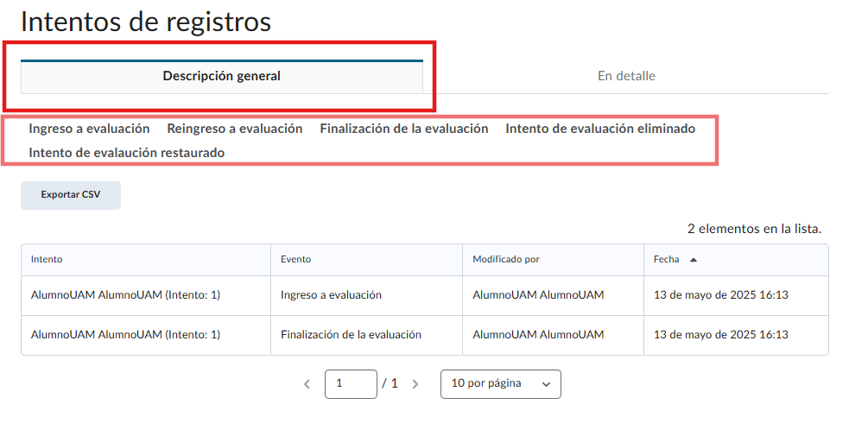This screenshot has width=868, height=423.
Task: Select the Ingreso a evaluación table row
Action: point(331,295)
